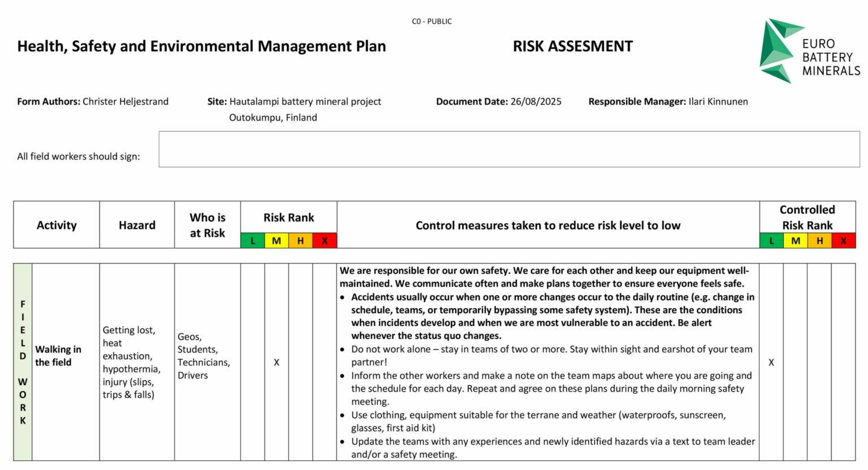Click the 'C0 - PUBLIC' classification label
Viewport: 868px width, 470px height.
pos(432,21)
